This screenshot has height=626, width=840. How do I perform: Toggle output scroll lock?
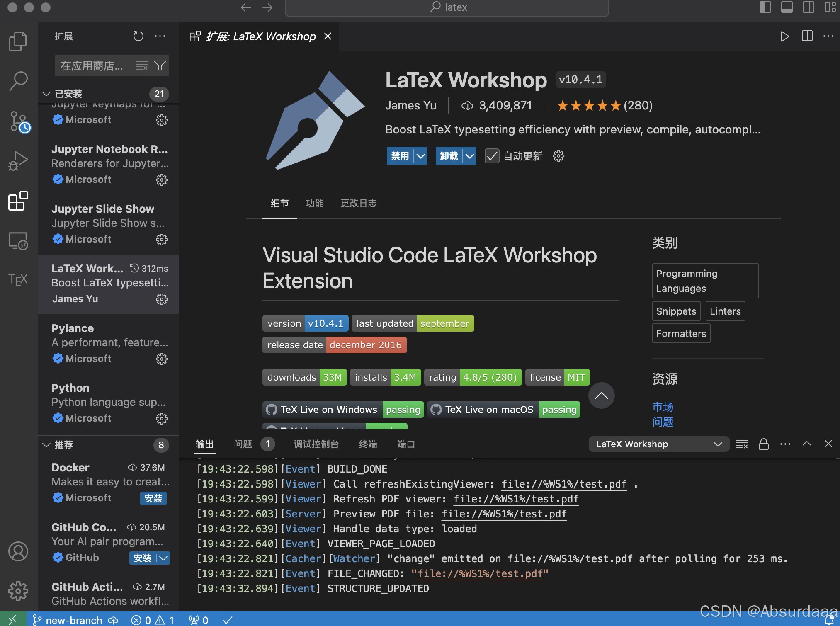[x=764, y=444]
